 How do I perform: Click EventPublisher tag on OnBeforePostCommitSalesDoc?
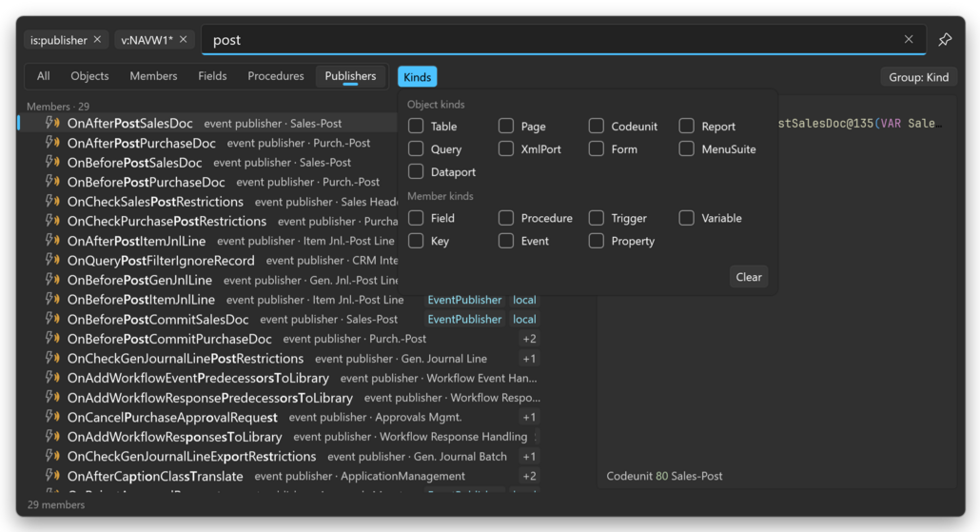tap(464, 319)
